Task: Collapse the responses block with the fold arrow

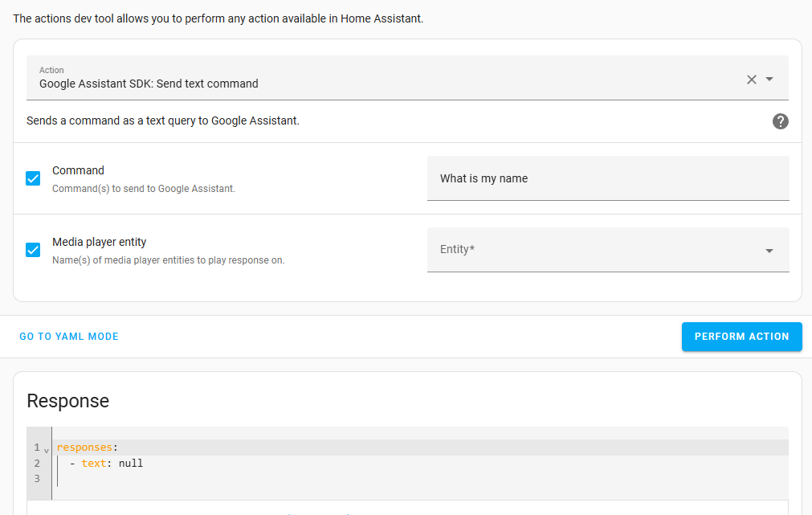Action: click(x=46, y=448)
